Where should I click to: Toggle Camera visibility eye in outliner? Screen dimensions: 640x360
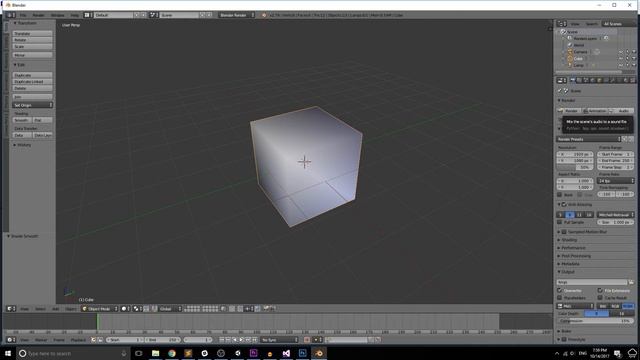[x=621, y=52]
